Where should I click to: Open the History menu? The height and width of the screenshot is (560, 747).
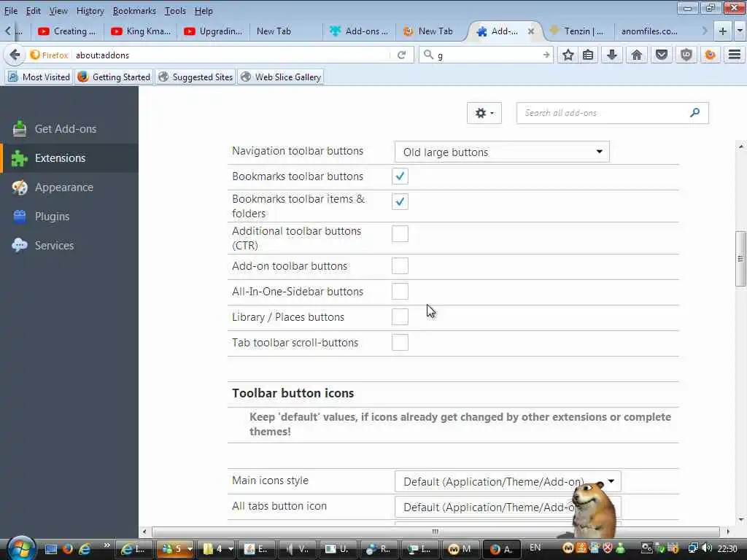90,10
